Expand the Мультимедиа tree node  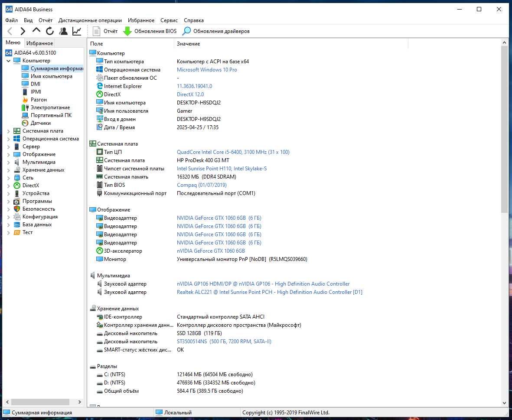tap(9, 163)
